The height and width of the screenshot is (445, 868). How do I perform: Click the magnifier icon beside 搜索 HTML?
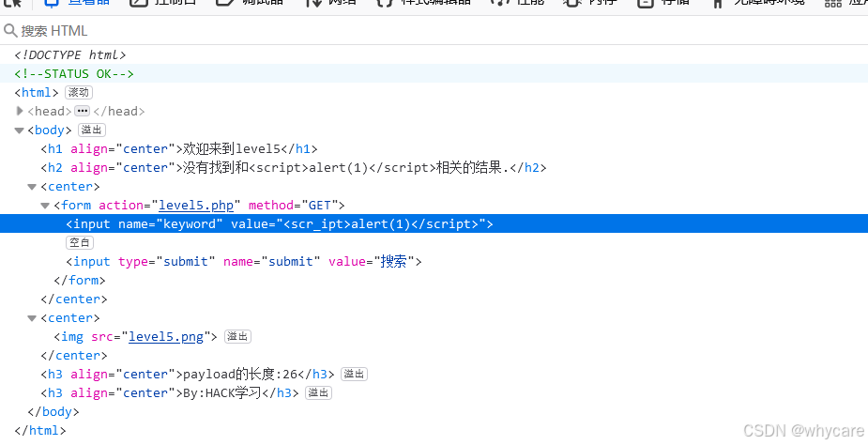click(10, 30)
